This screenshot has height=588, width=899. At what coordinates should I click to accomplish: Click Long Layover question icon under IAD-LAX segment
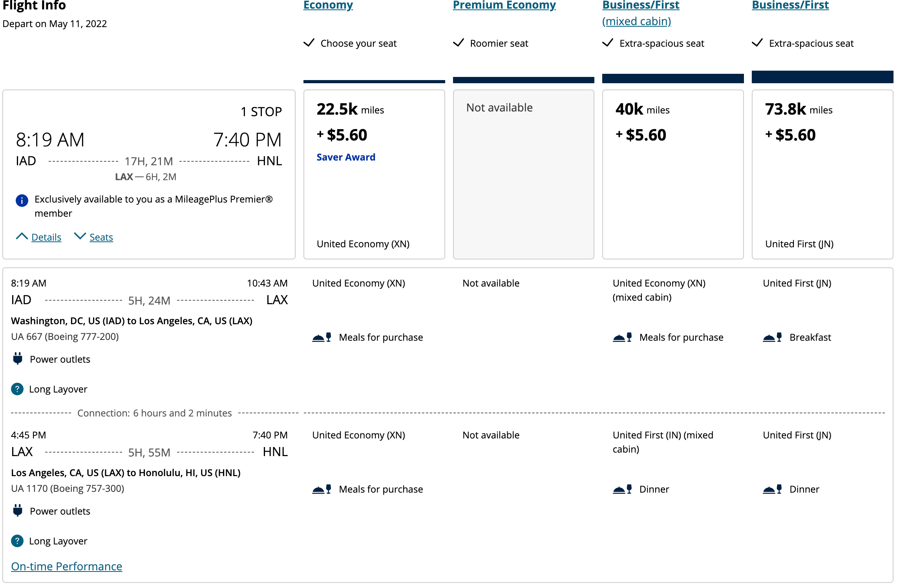click(x=17, y=389)
